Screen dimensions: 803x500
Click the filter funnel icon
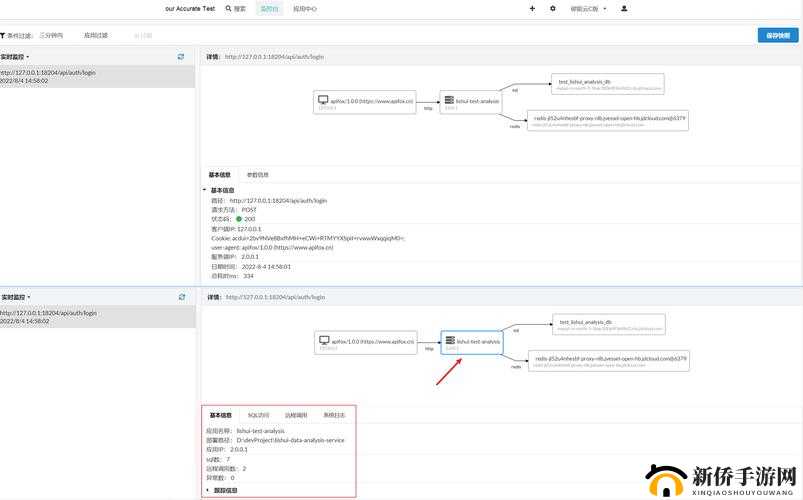(4, 35)
